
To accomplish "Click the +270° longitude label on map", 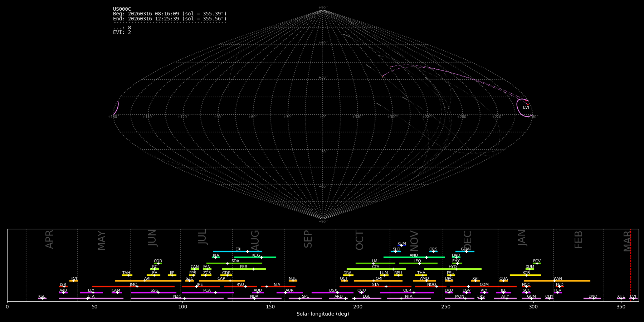I will coord(427,117).
